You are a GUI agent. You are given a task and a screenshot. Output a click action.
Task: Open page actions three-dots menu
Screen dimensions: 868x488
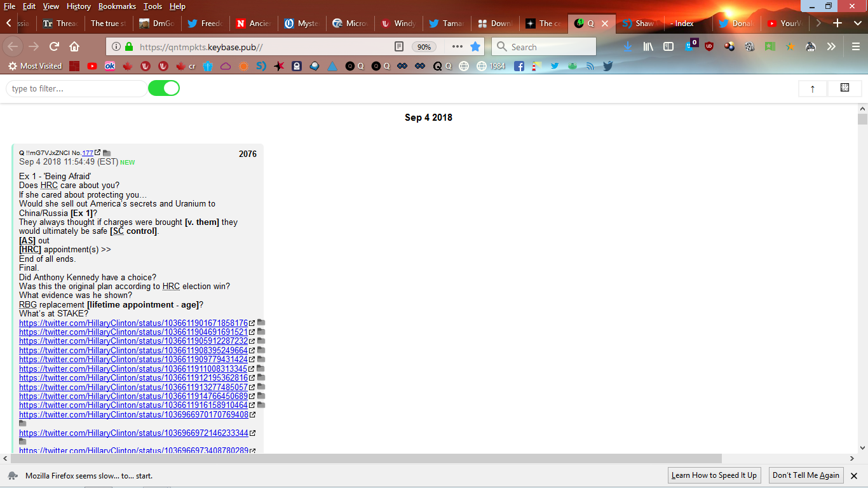(457, 46)
